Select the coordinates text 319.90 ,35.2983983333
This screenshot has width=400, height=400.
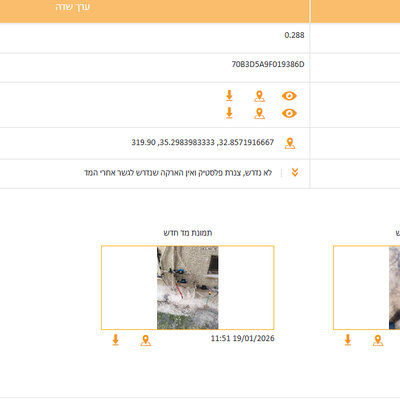coord(173,143)
